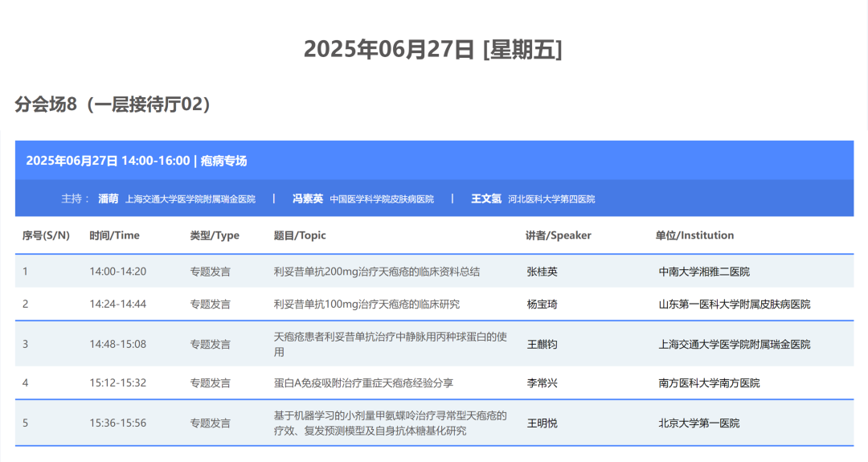Click column header 序号(S/N)
This screenshot has height=462, width=868.
click(x=46, y=235)
